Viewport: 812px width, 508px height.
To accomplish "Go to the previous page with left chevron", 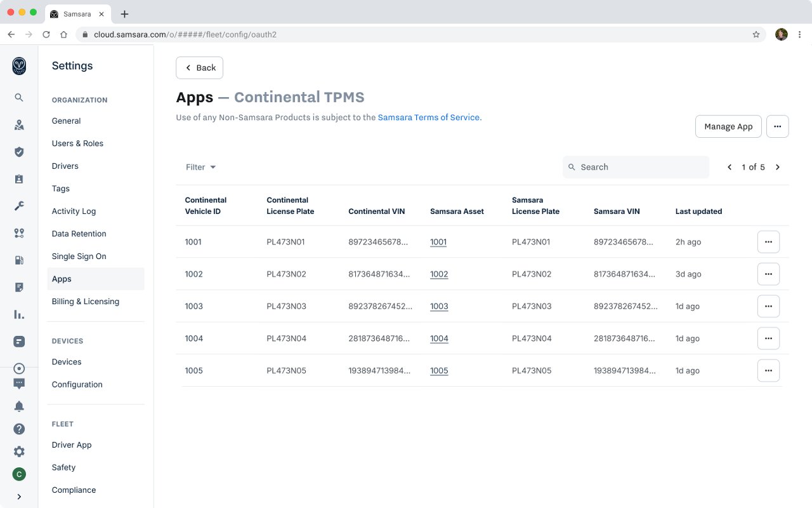I will click(730, 167).
